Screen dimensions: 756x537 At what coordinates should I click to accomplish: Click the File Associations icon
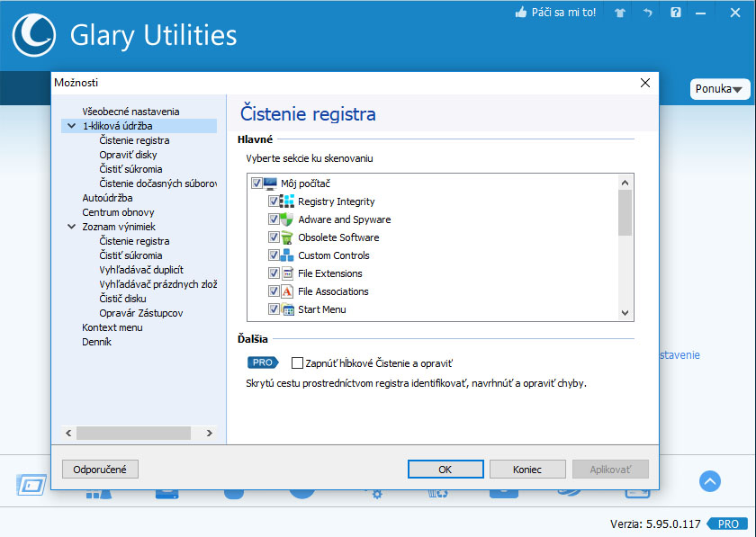click(288, 291)
